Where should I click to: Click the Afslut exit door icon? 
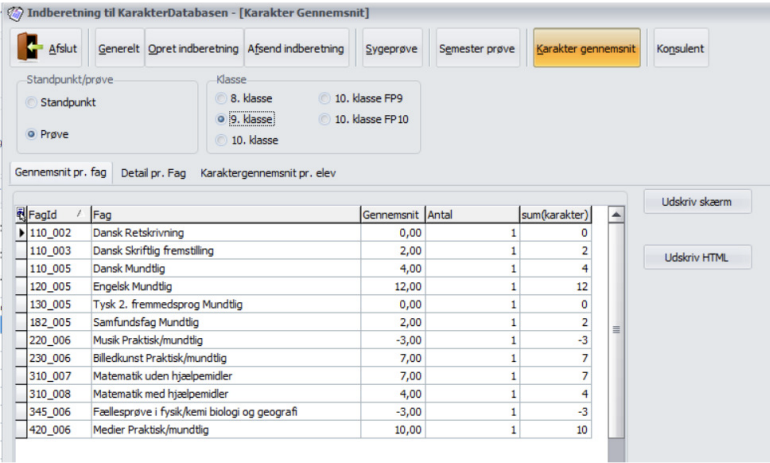[28, 47]
